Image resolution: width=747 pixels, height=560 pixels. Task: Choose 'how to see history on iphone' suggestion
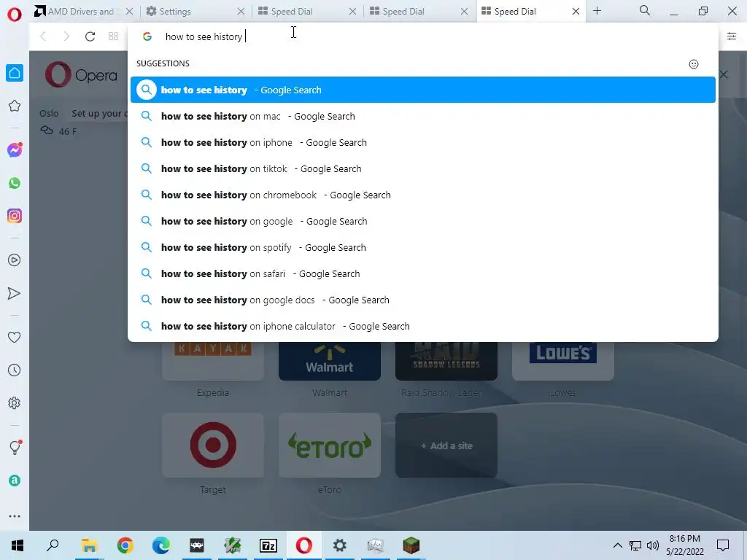[423, 142]
